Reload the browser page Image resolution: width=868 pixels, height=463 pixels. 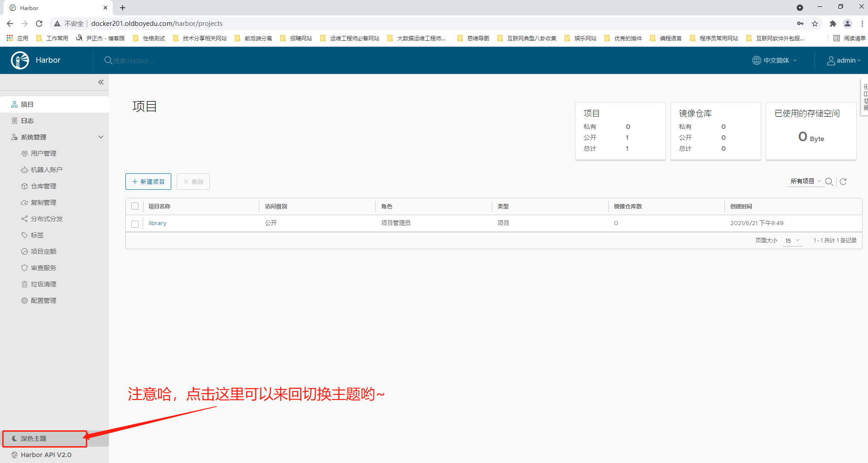pos(39,24)
